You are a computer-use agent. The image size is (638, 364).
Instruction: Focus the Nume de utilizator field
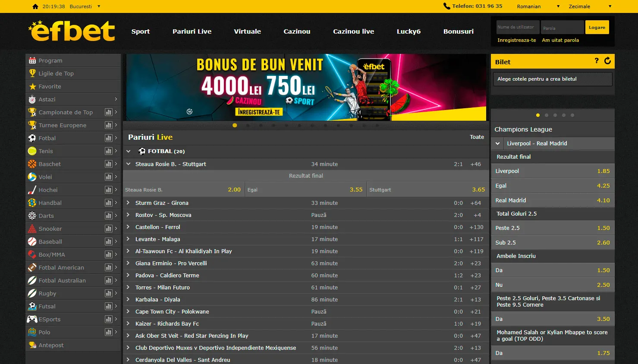[518, 27]
